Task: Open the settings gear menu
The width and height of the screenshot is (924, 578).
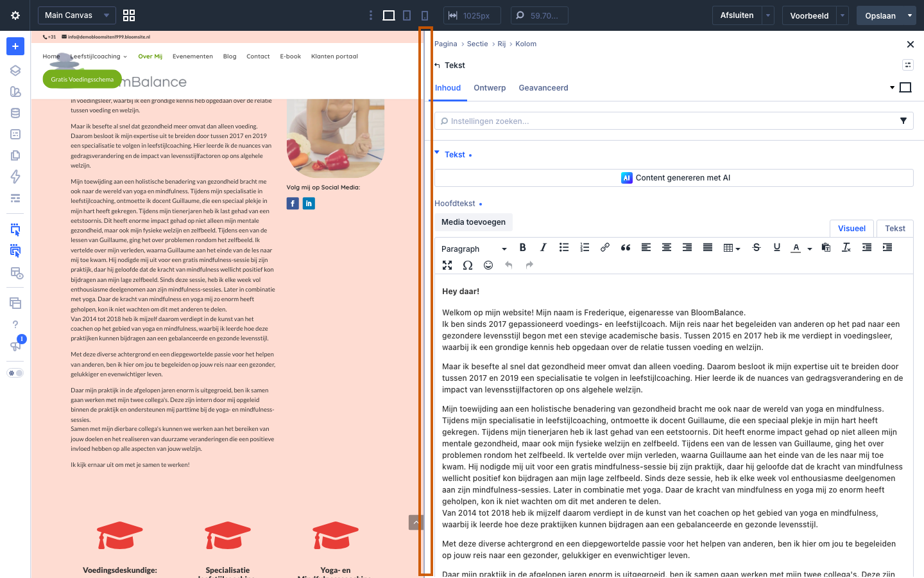Action: coord(15,15)
